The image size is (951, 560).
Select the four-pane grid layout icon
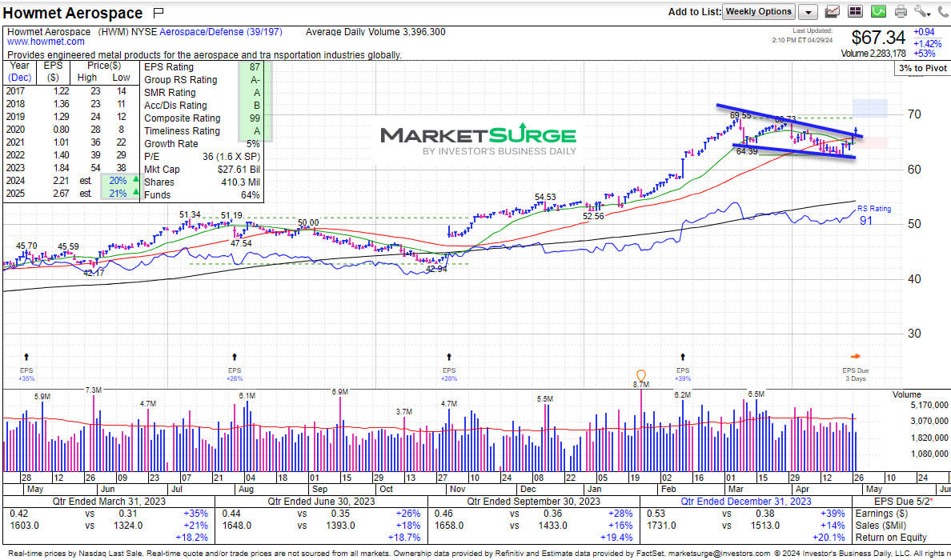click(x=855, y=11)
